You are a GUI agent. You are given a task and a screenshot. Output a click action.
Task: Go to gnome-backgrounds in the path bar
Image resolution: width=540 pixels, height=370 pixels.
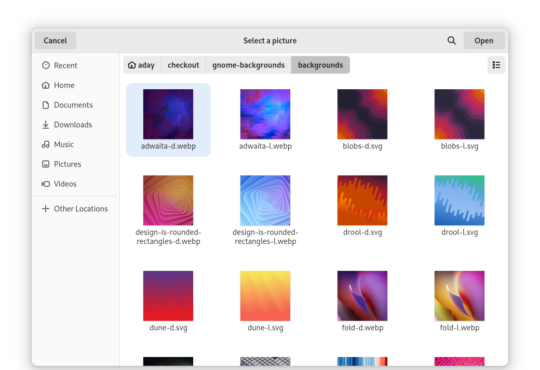(248, 65)
